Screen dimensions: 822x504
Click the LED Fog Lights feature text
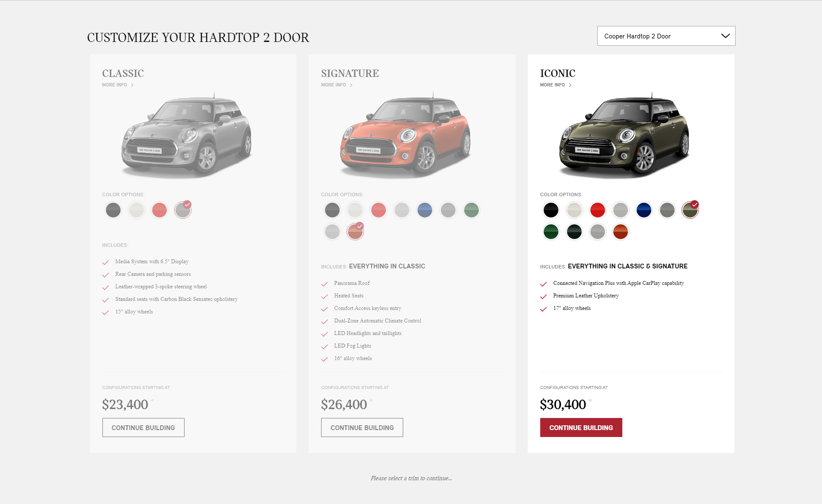[x=353, y=346]
